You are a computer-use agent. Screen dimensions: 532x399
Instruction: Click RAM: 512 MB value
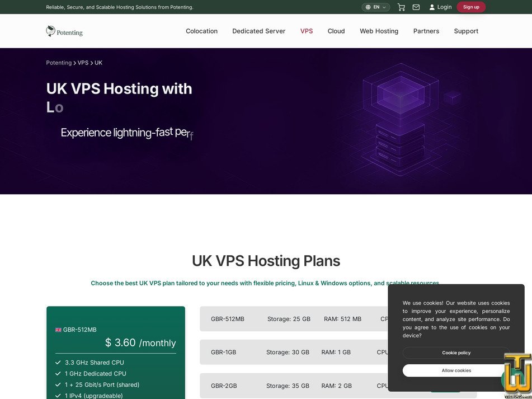point(343,319)
